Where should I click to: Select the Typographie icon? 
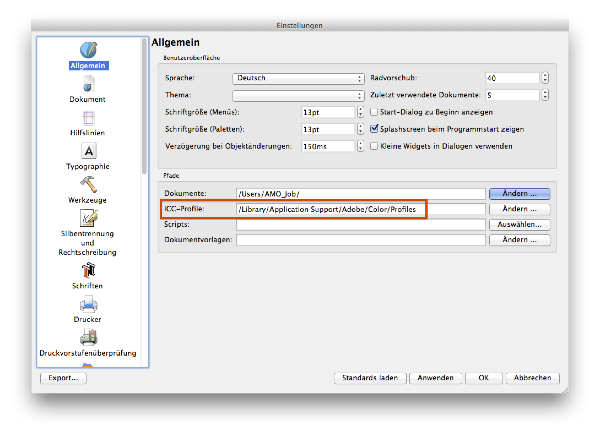88,151
